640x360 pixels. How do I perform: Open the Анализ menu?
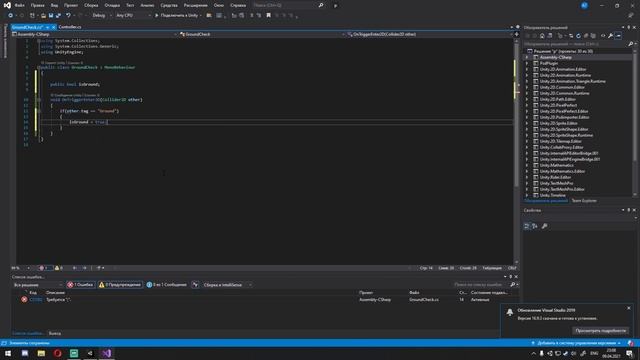coord(147,5)
